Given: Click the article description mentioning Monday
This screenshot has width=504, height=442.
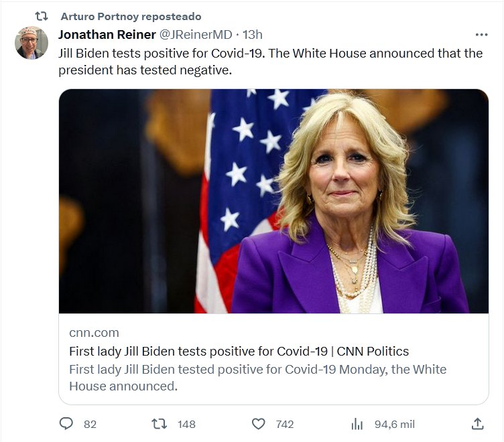Looking at the screenshot, I should (257, 377).
